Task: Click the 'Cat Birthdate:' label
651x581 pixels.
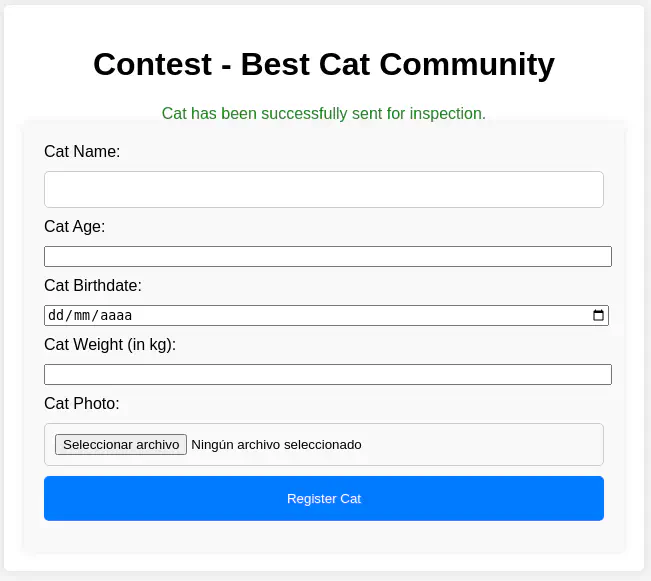Action: [93, 285]
